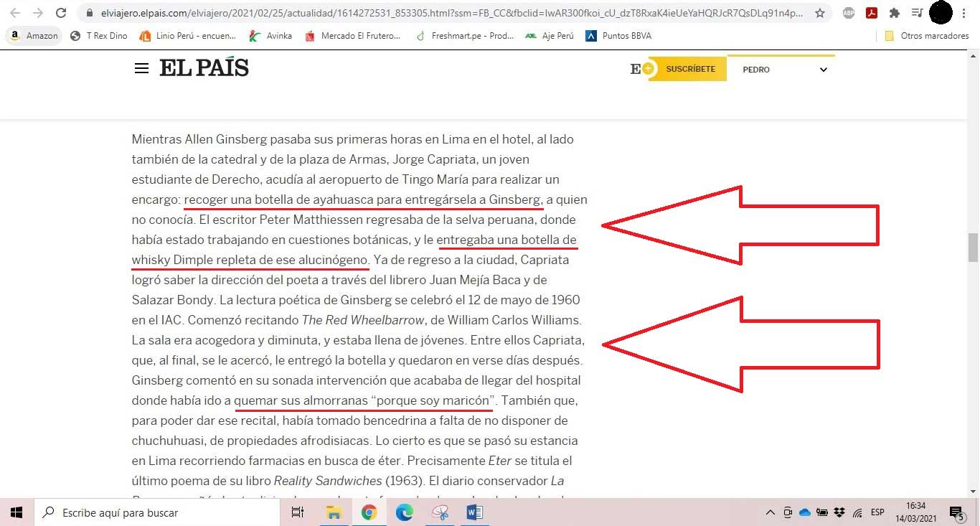Open the Amazon bookmark
Viewport: 980px width, 526px height.
click(x=34, y=36)
